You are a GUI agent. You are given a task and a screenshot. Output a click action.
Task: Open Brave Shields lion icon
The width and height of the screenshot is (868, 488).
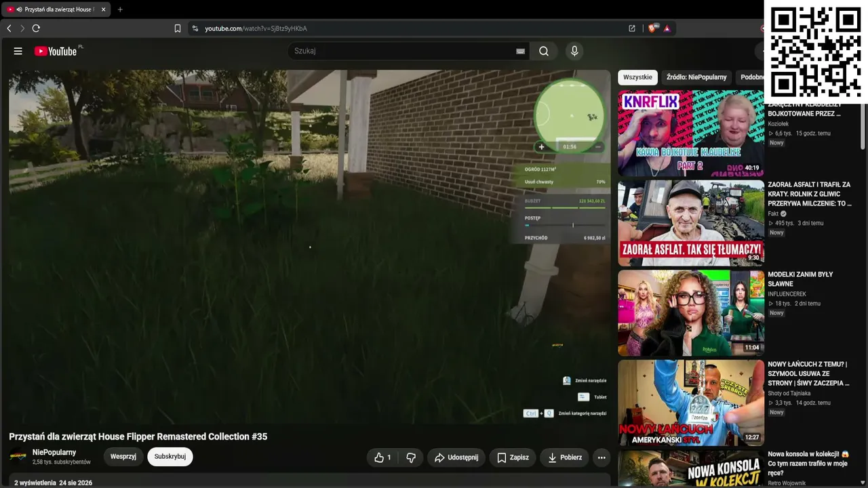coord(652,28)
